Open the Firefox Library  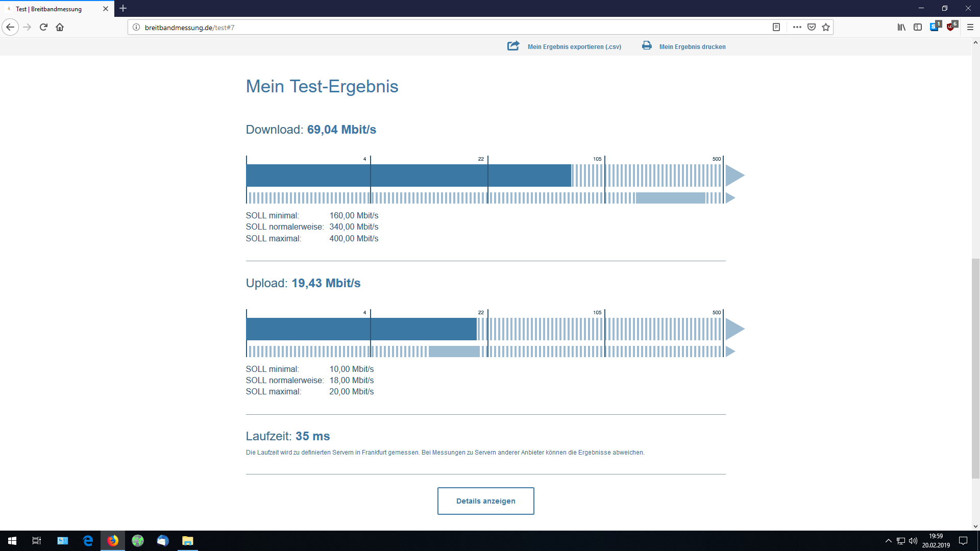pos(901,27)
